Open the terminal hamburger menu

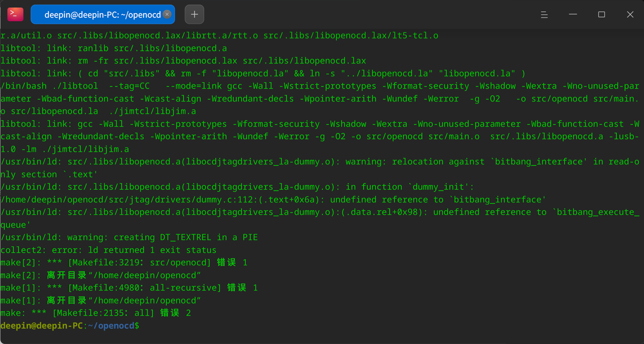coord(544,14)
